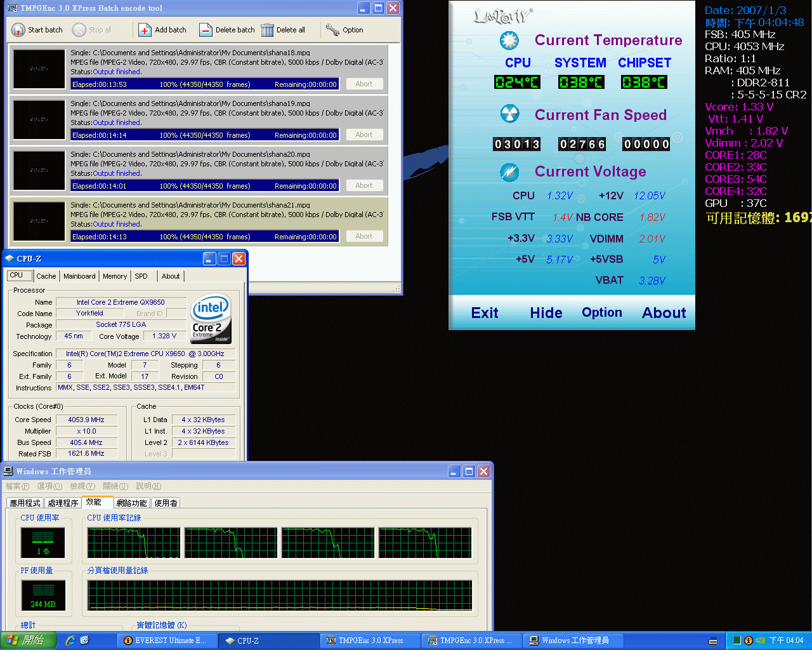Switch to Memory tab in CPU-Z
Screen dimensions: 812x650
pos(115,276)
